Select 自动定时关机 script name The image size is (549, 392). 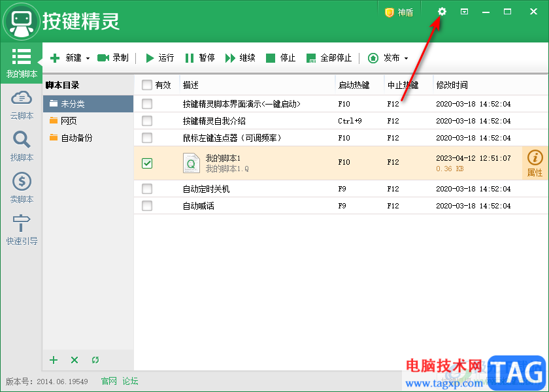[x=206, y=189]
